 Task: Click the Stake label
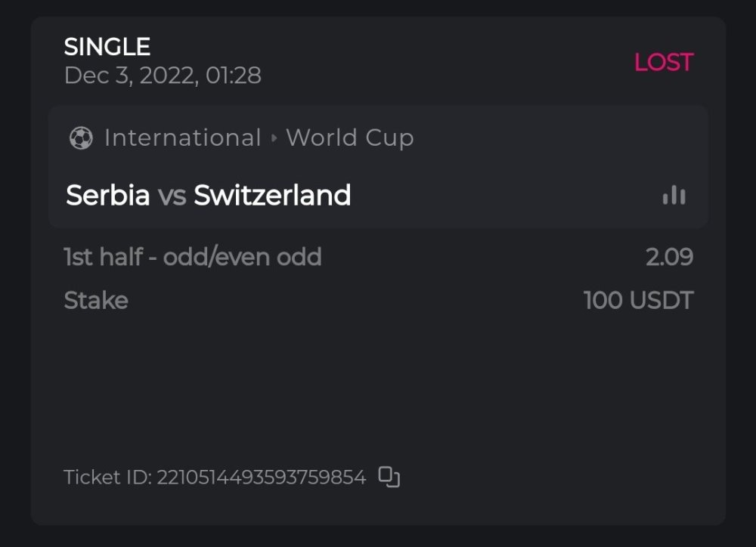pyautogui.click(x=96, y=301)
